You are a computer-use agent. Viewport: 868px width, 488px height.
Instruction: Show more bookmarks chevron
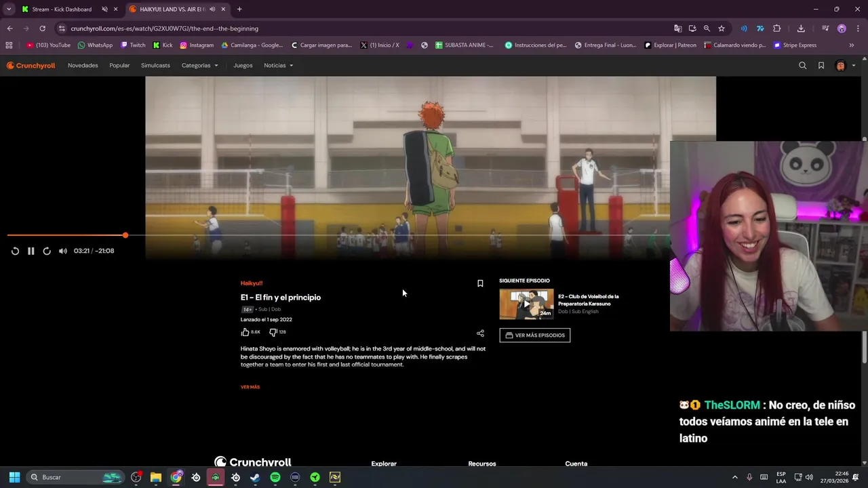(852, 45)
